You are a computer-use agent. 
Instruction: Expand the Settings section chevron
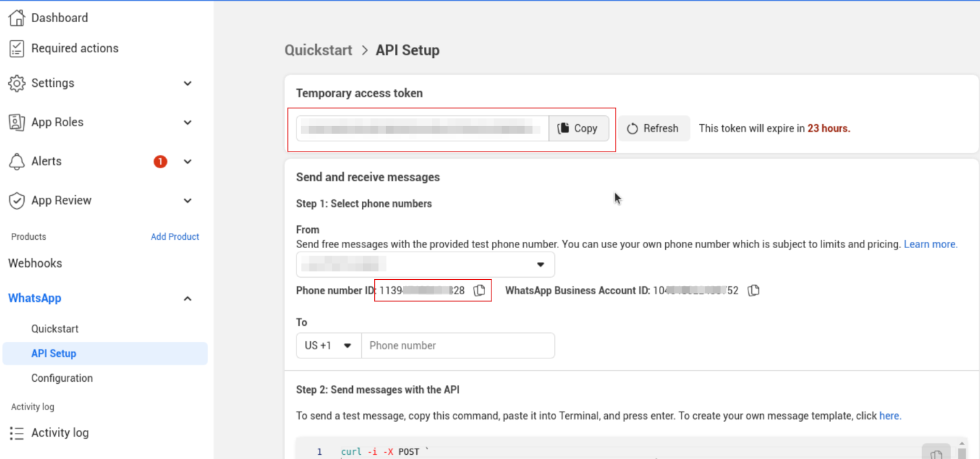tap(187, 83)
